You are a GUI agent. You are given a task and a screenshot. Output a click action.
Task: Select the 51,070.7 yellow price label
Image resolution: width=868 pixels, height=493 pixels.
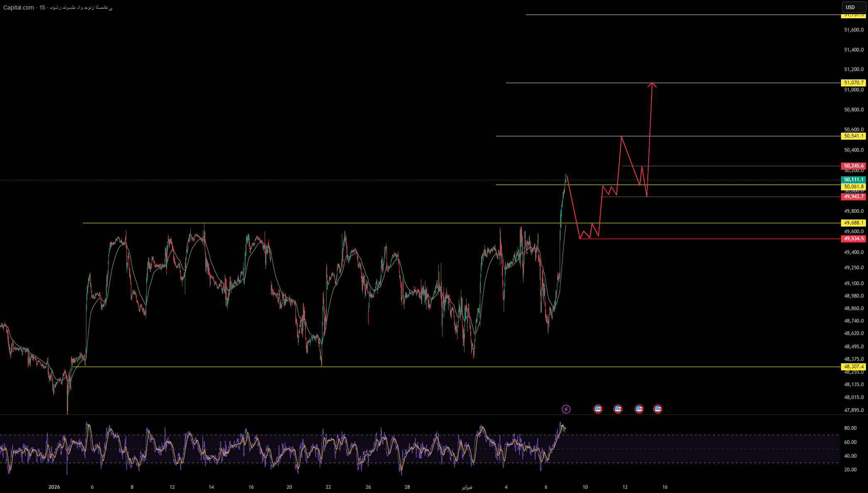point(853,83)
